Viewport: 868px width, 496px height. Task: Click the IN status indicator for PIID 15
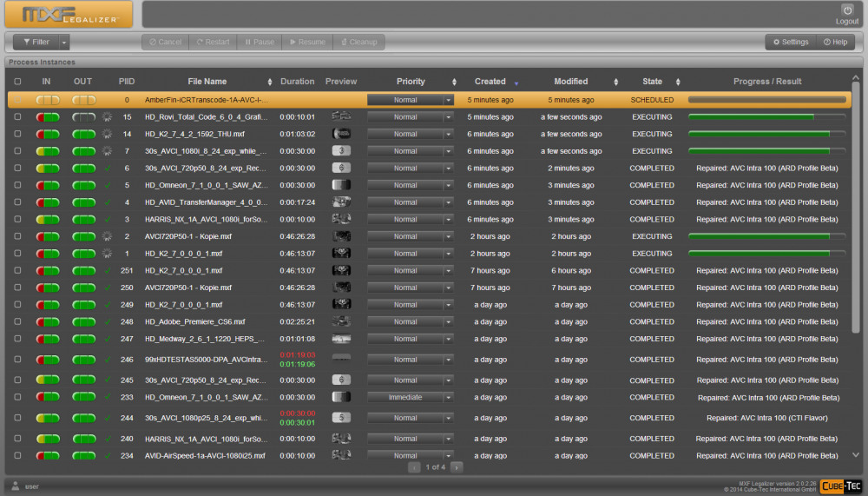[x=48, y=117]
